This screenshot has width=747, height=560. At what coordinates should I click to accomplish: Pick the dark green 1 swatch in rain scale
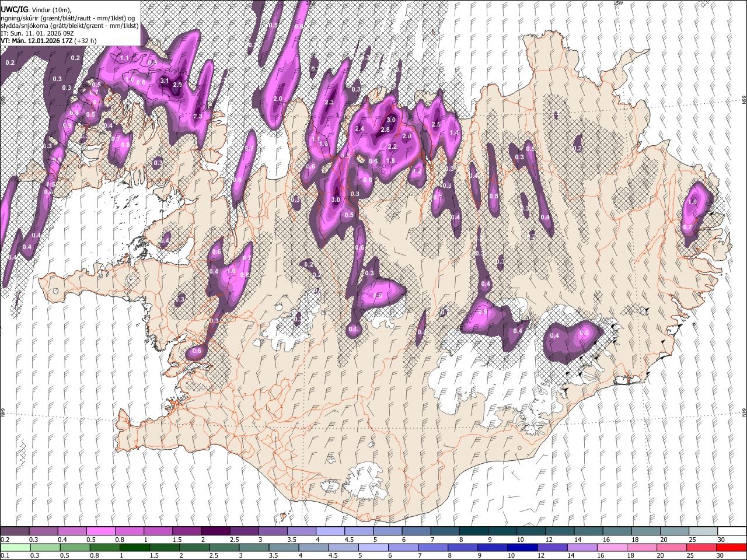pyautogui.click(x=134, y=547)
